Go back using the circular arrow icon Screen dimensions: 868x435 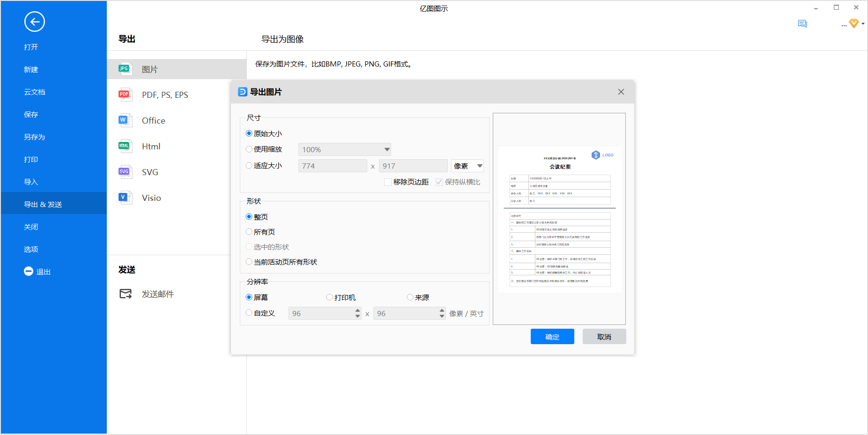(35, 22)
